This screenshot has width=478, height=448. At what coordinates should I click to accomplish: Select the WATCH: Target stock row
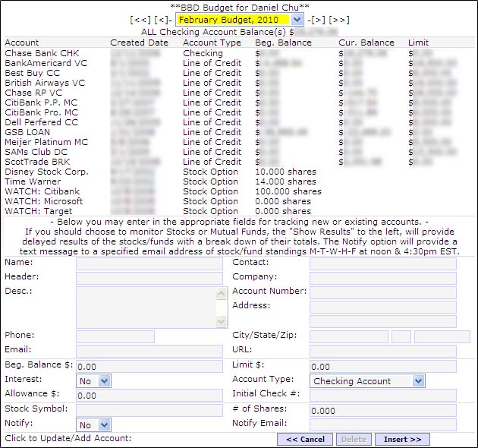click(39, 211)
